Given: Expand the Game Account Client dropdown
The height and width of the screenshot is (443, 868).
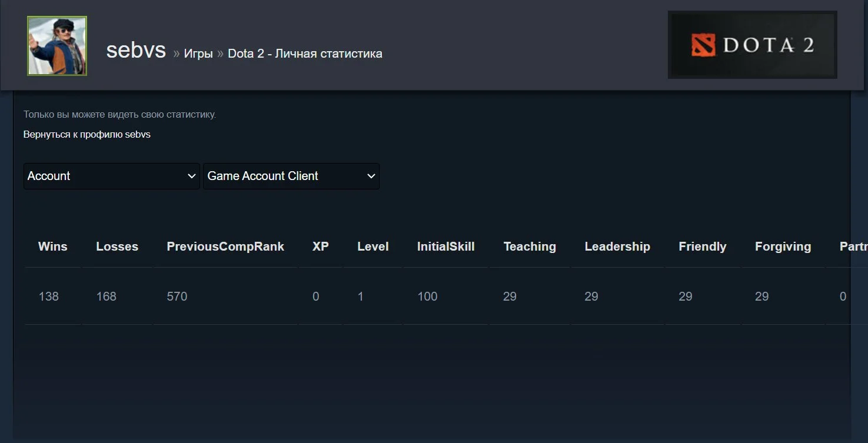Looking at the screenshot, I should coord(291,176).
